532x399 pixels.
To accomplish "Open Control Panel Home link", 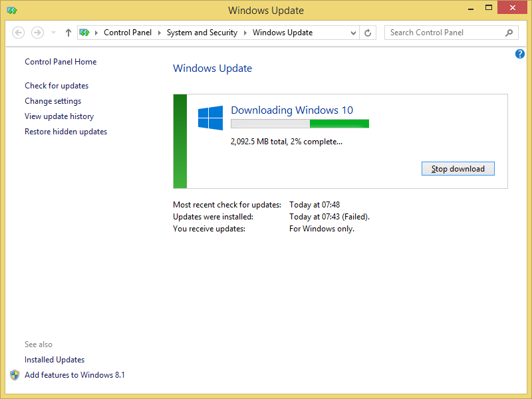I will coord(61,62).
